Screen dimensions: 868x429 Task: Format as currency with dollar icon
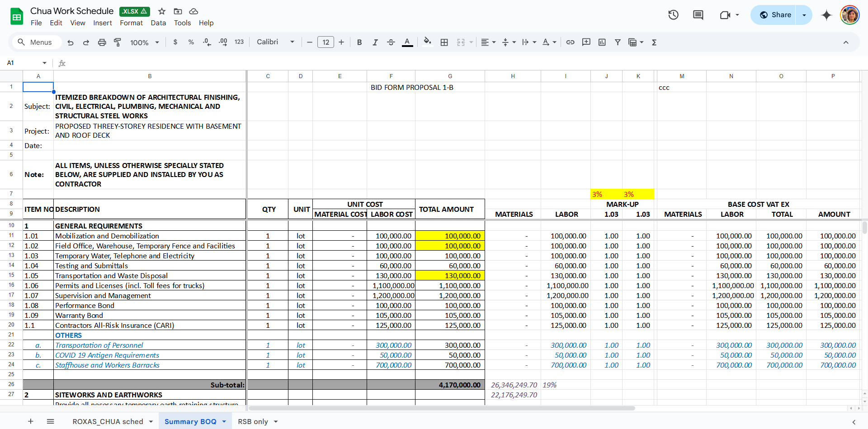pos(175,42)
